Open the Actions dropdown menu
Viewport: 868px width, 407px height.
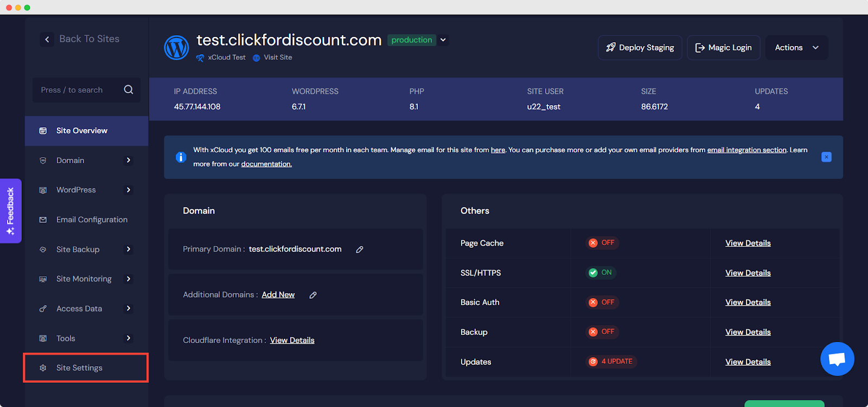796,48
